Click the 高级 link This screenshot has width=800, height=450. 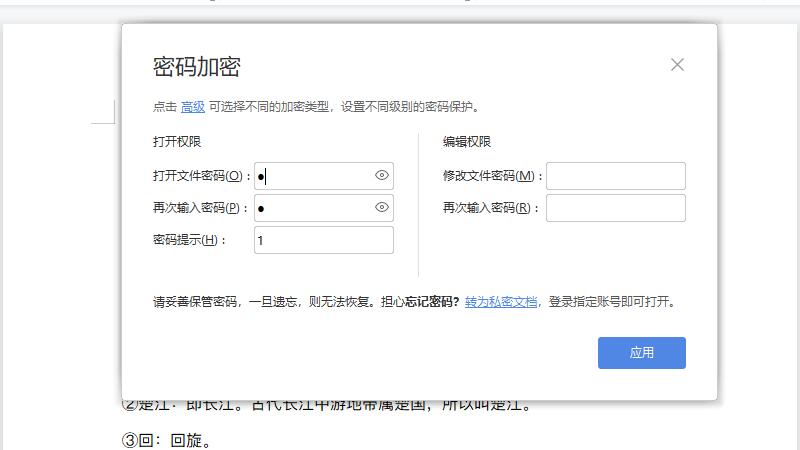tap(193, 107)
